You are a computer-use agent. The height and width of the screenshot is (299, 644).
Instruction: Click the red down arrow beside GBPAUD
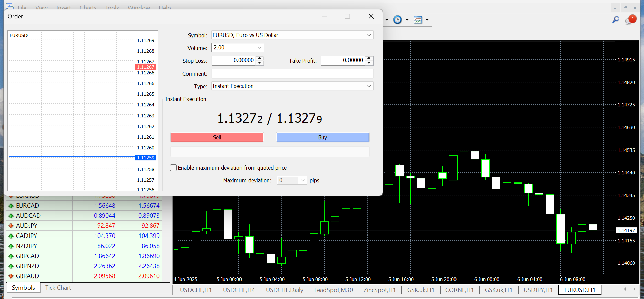pos(11,276)
